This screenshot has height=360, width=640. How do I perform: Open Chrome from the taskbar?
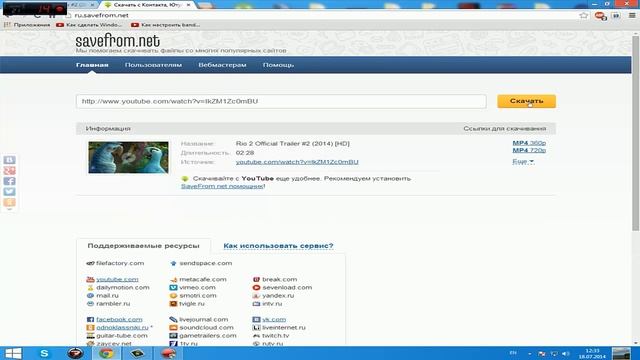(106, 353)
